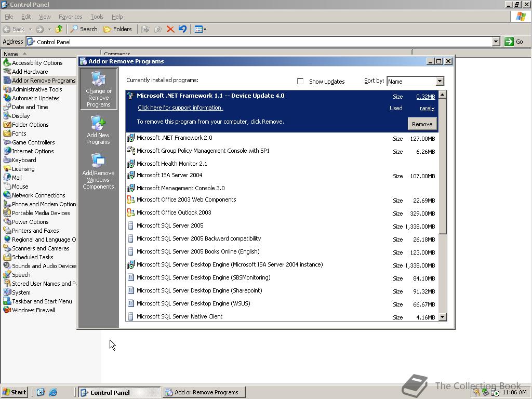
Task: Open Date and Time icon
Action: click(7, 107)
